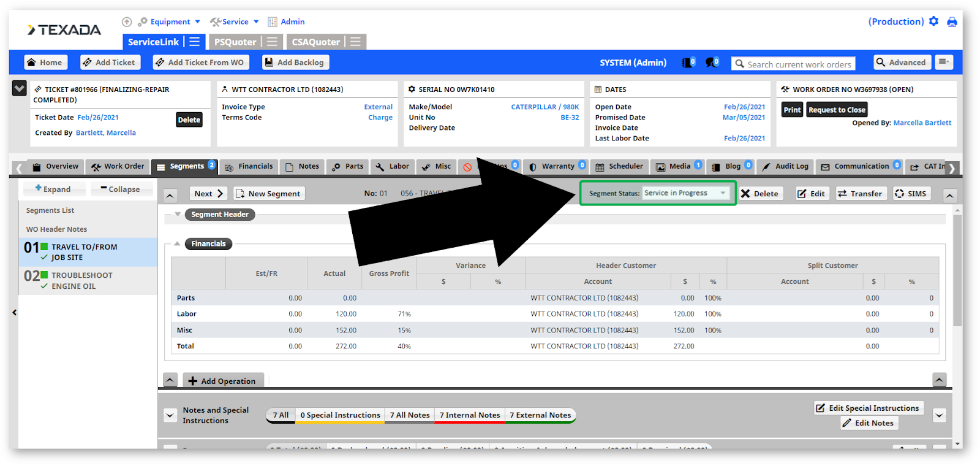The height and width of the screenshot is (466, 980).
Task: Click the printer icon in top right
Action: pyautogui.click(x=952, y=22)
